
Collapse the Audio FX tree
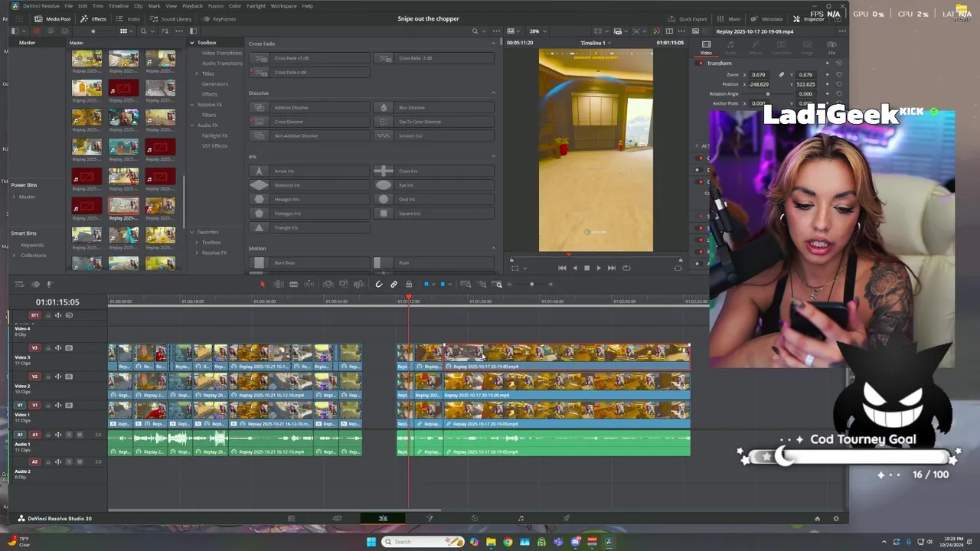point(192,126)
